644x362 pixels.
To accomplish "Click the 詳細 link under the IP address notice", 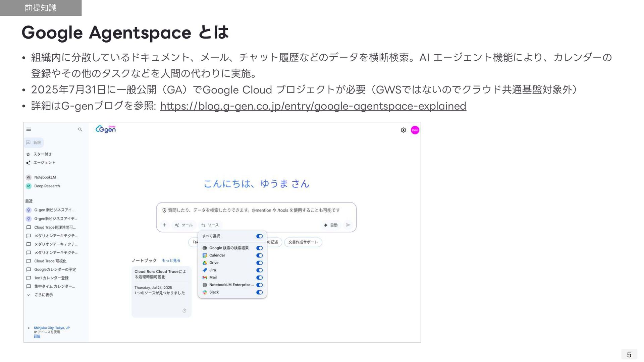I will [37, 336].
